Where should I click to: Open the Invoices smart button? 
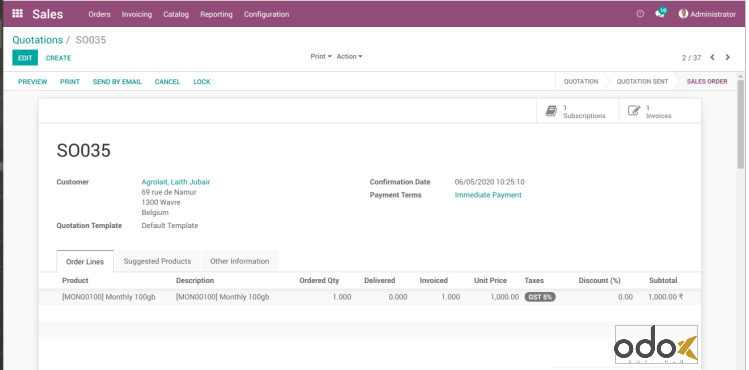point(660,111)
